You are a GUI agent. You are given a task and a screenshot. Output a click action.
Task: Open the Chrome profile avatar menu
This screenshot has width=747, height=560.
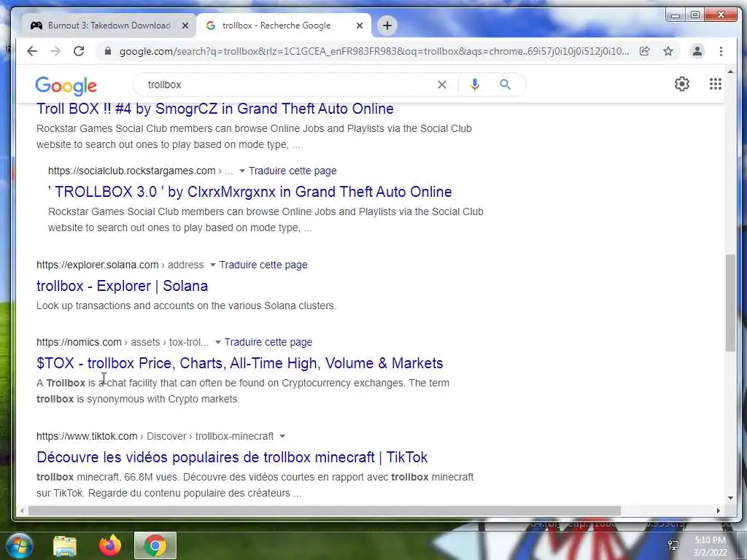pyautogui.click(x=697, y=51)
